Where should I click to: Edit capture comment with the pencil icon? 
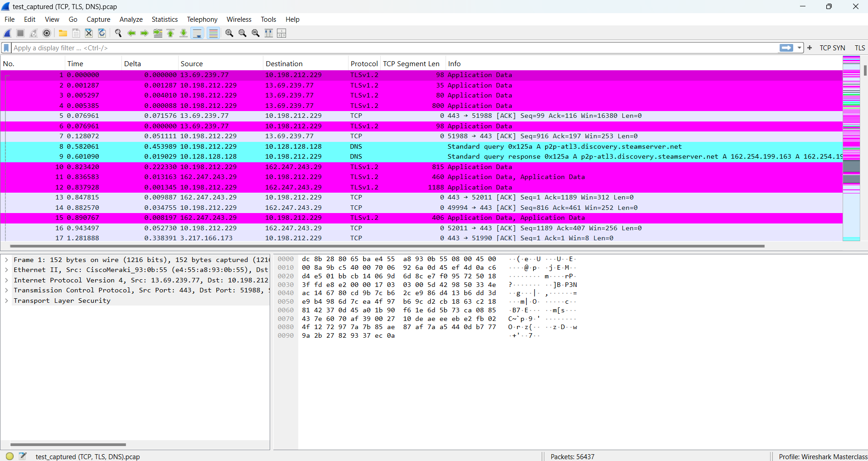coord(23,456)
